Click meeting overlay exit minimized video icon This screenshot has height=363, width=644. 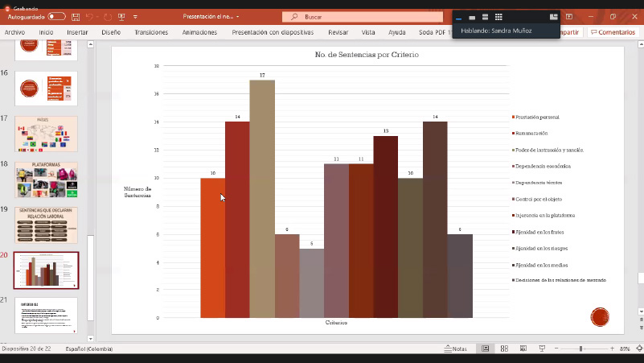point(554,17)
